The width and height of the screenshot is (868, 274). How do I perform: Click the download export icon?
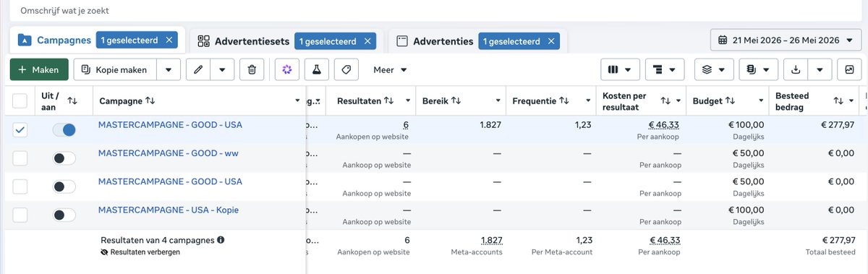[796, 70]
